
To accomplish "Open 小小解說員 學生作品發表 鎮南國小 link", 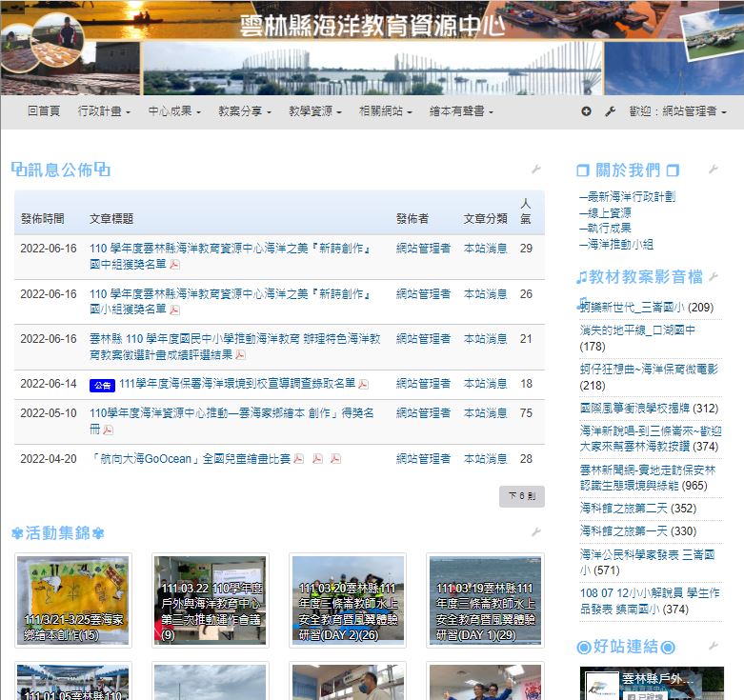I will point(650,601).
